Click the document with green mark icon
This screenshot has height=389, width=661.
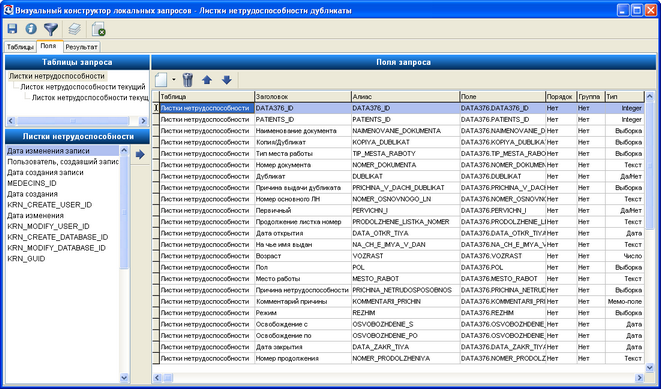99,29
